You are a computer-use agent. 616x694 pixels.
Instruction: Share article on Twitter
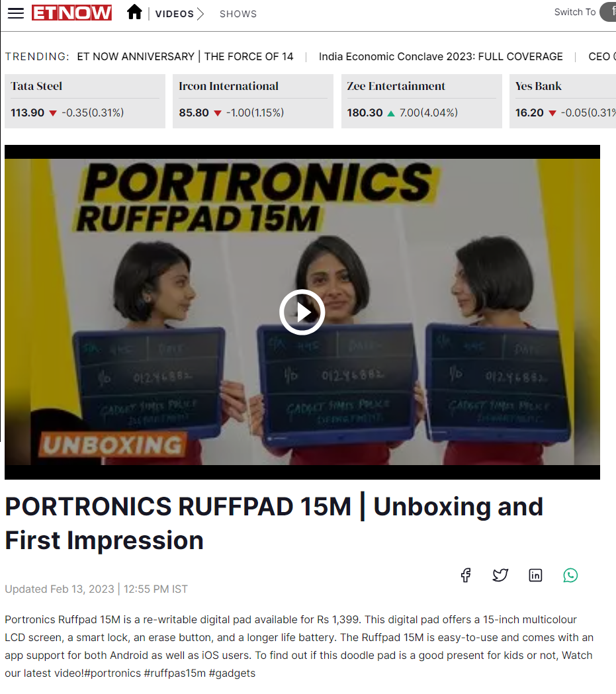click(x=500, y=575)
